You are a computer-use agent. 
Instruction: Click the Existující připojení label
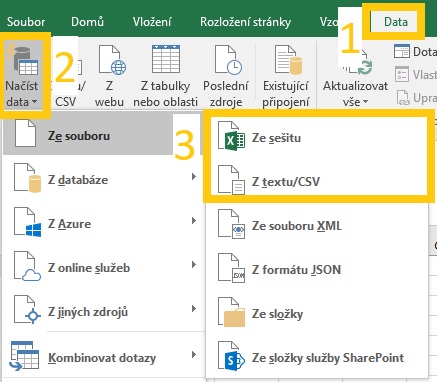(x=286, y=94)
